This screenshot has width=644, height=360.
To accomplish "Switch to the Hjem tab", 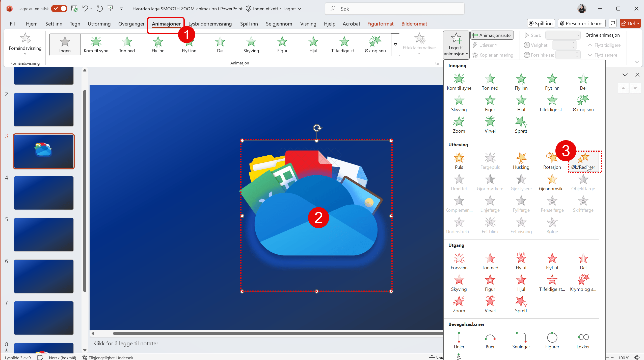I will [x=32, y=24].
